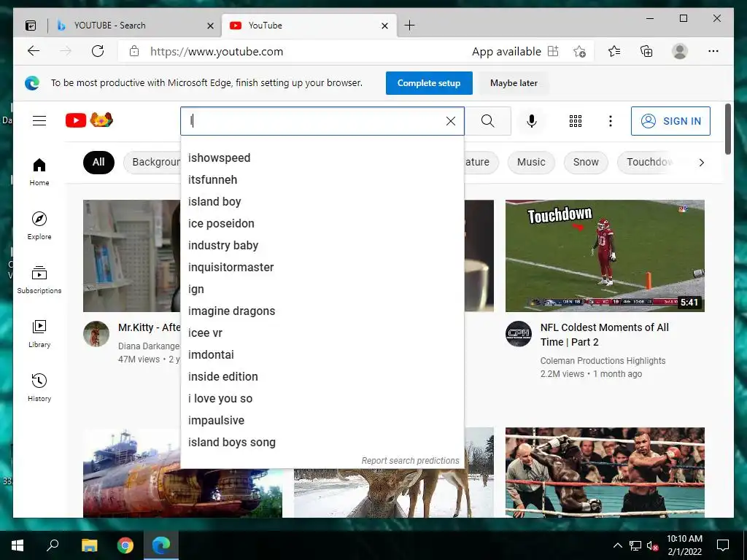Viewport: 747px width, 560px height.
Task: Open Coleman Productions Highlights channel
Action: pos(603,361)
